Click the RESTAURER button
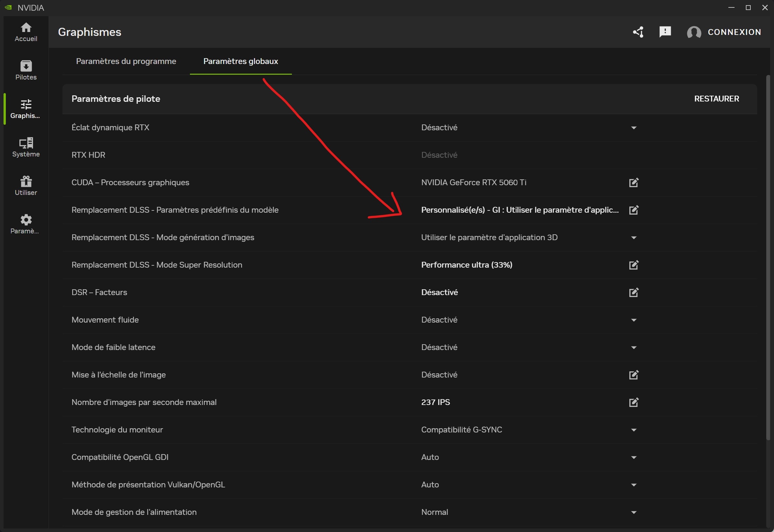 point(716,99)
